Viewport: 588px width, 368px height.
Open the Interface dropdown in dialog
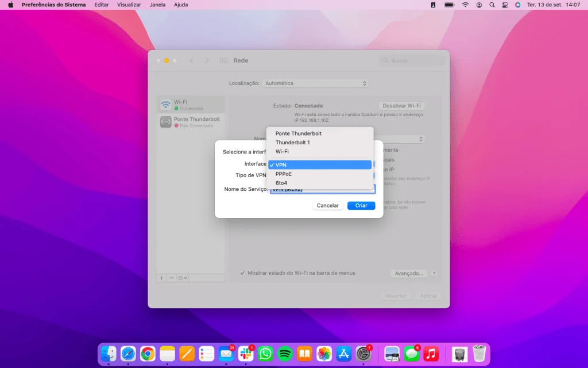(320, 164)
